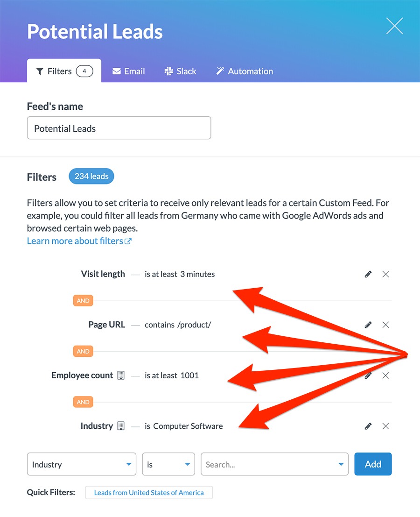Click the building icon next to Employee count
Image resolution: width=420 pixels, height=517 pixels.
point(121,375)
